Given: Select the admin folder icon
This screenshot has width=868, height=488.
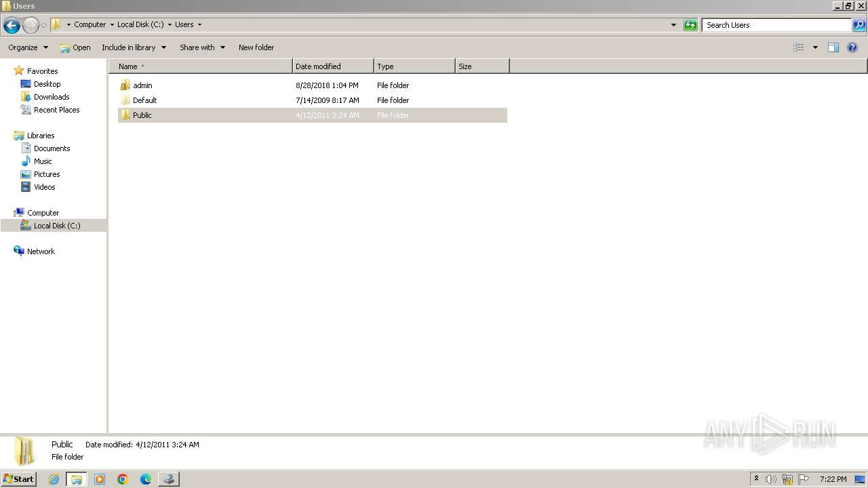Looking at the screenshot, I should (x=125, y=85).
